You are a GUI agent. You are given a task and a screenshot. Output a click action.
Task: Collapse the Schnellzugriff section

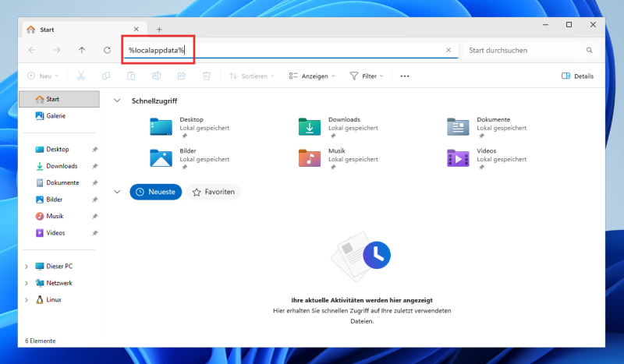point(117,101)
